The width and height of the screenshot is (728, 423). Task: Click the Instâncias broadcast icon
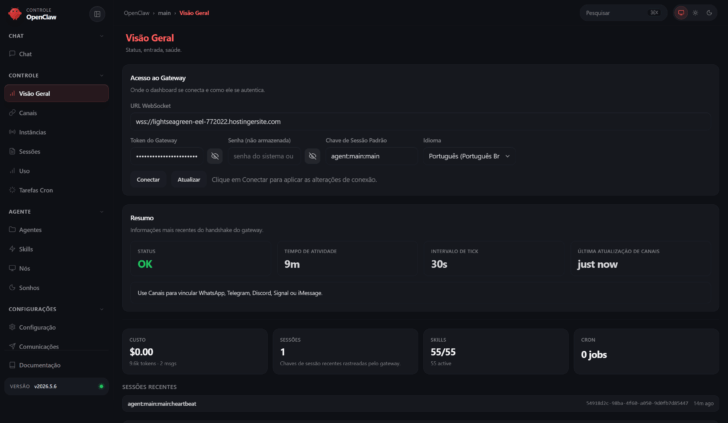tap(12, 132)
